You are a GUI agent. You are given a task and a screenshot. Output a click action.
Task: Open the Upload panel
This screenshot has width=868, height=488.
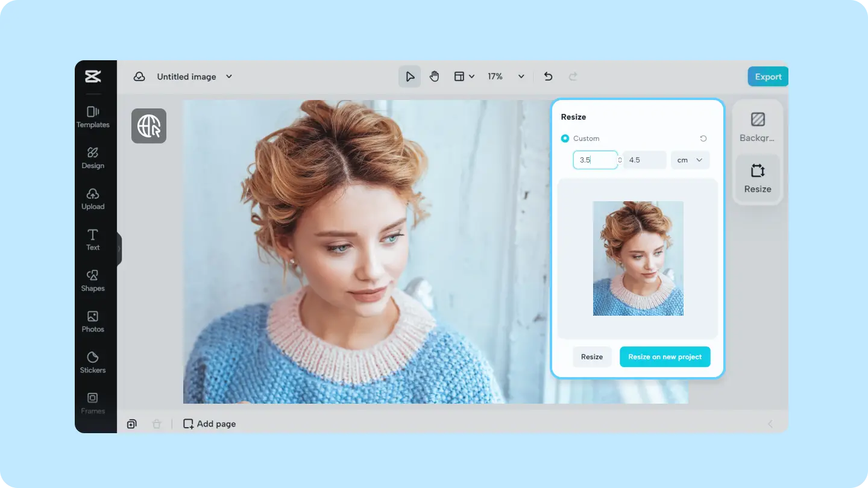click(93, 199)
